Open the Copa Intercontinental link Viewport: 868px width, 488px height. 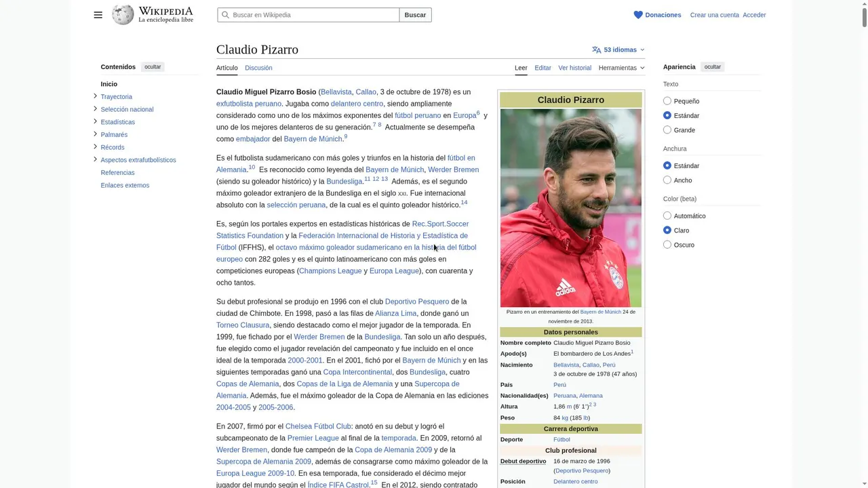pyautogui.click(x=357, y=372)
